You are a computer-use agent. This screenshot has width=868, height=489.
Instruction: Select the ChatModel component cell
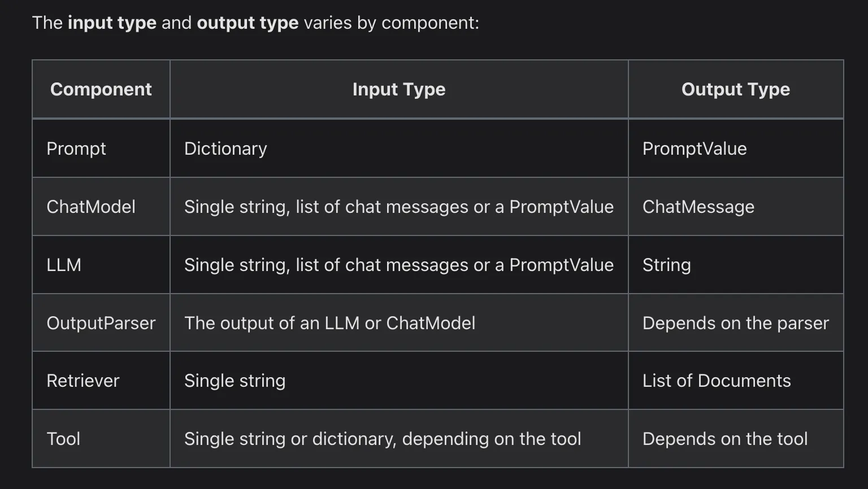point(91,207)
